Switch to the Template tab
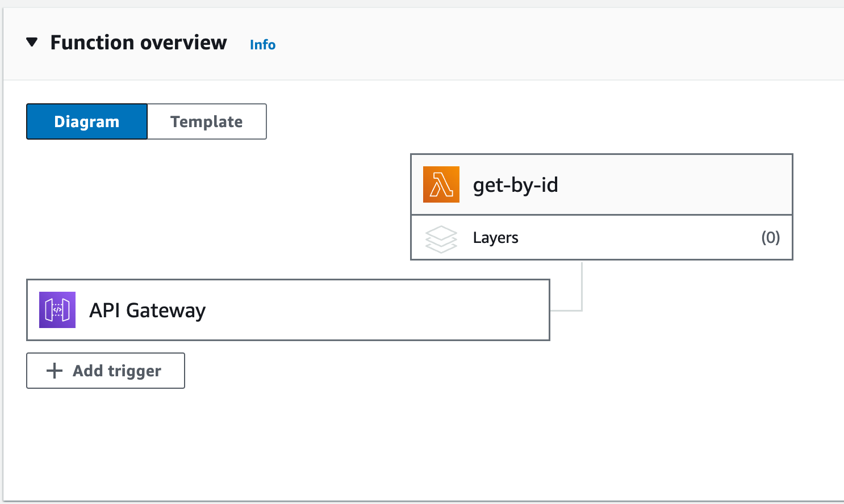This screenshot has width=844, height=504. coord(207,121)
